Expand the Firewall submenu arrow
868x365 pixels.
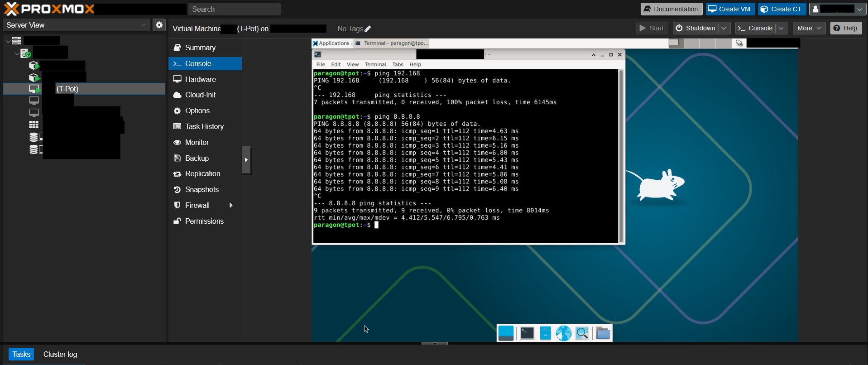point(231,205)
